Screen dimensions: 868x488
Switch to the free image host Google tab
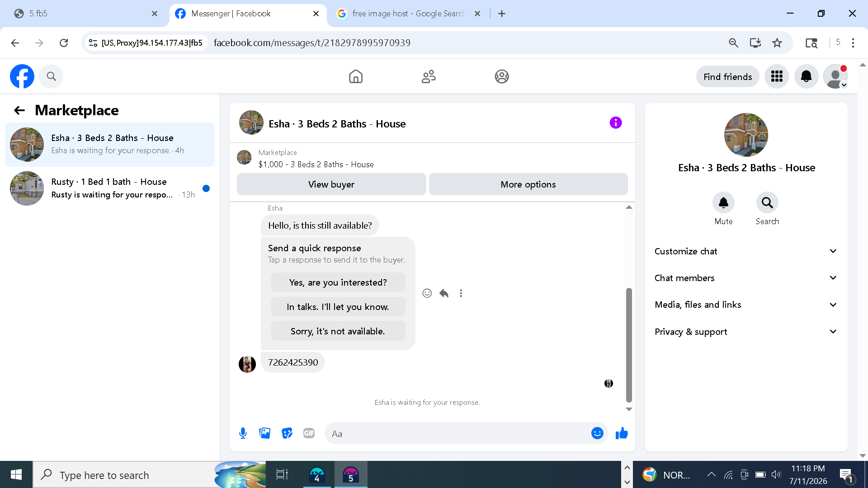click(x=407, y=14)
